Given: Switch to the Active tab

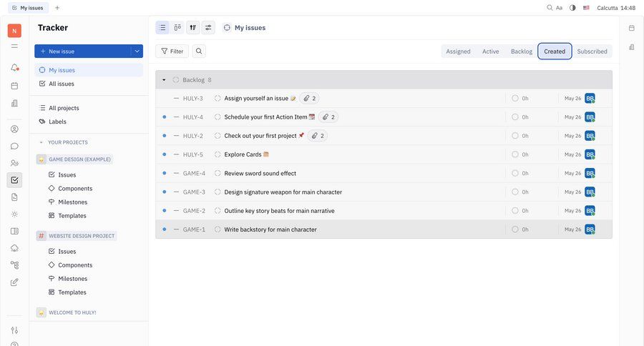Looking at the screenshot, I should click(490, 51).
